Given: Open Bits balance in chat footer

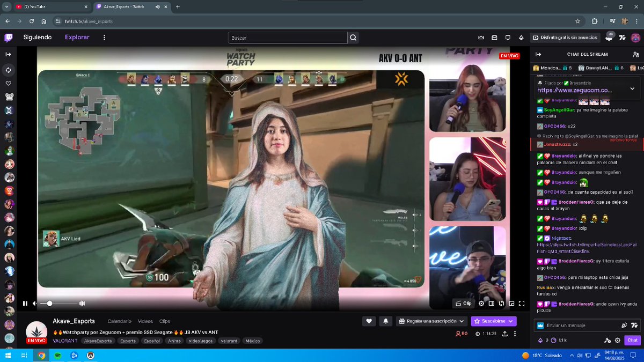Looking at the screenshot, I should [x=542, y=340].
